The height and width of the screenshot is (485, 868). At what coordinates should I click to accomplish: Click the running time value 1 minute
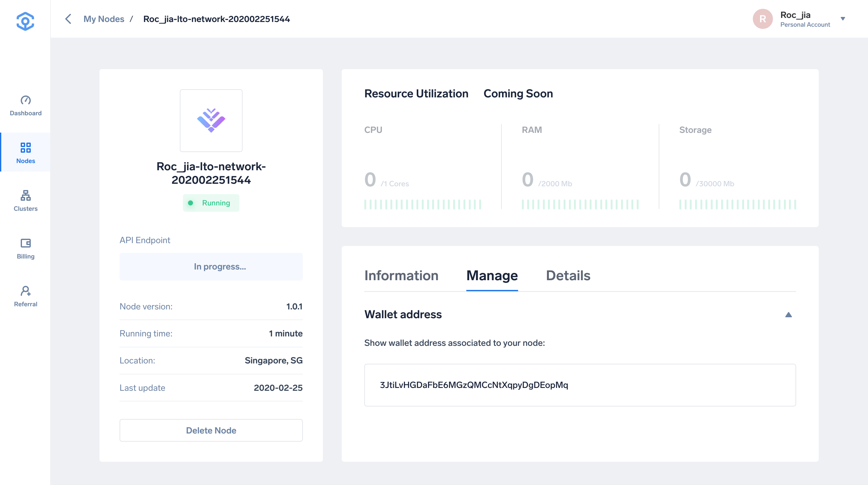(x=286, y=334)
